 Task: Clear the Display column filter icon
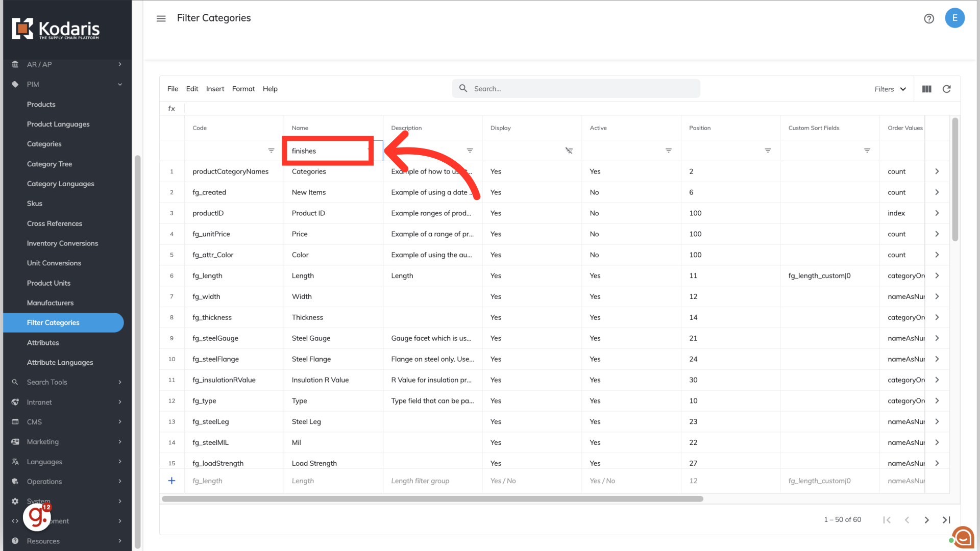[569, 151]
